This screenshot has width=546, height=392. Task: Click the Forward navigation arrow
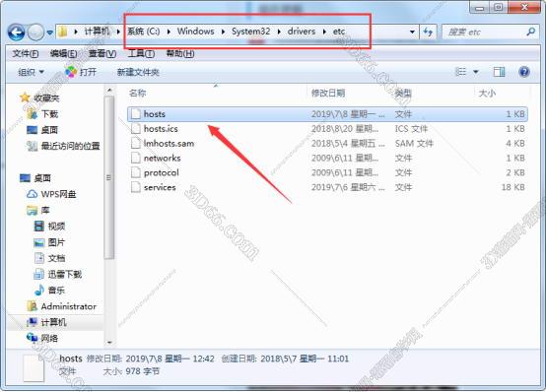(35, 33)
